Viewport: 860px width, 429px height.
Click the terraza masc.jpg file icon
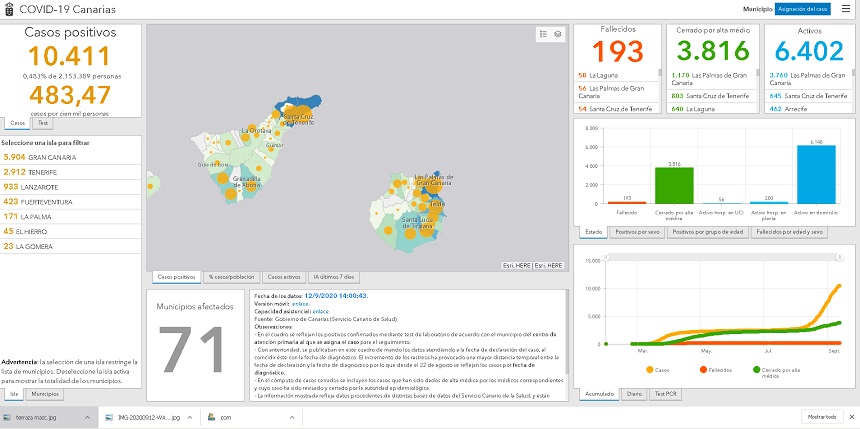pos(9,416)
